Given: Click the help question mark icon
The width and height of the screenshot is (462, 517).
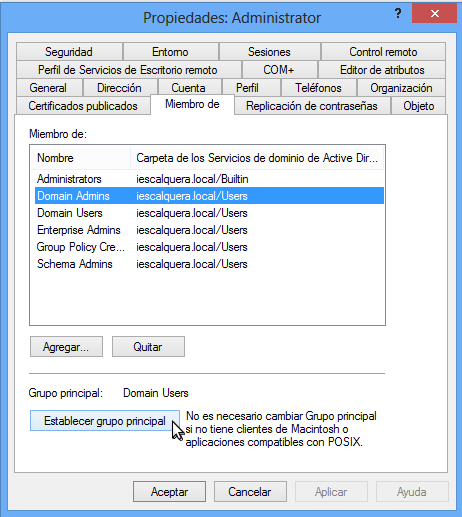Looking at the screenshot, I should (x=398, y=13).
